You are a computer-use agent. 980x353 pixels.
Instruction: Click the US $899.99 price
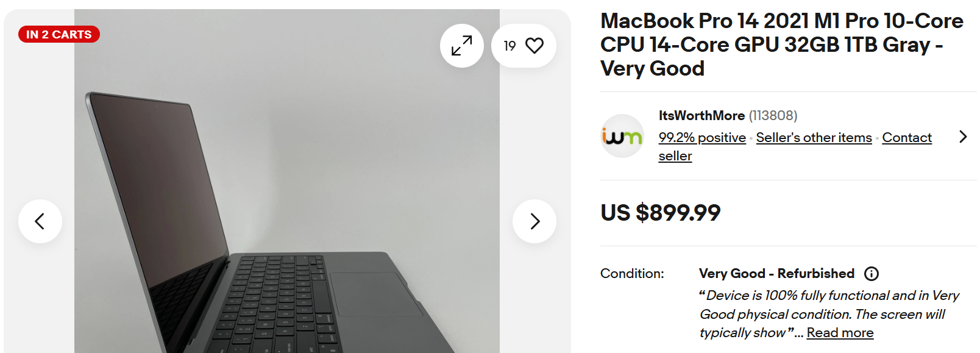click(x=661, y=213)
